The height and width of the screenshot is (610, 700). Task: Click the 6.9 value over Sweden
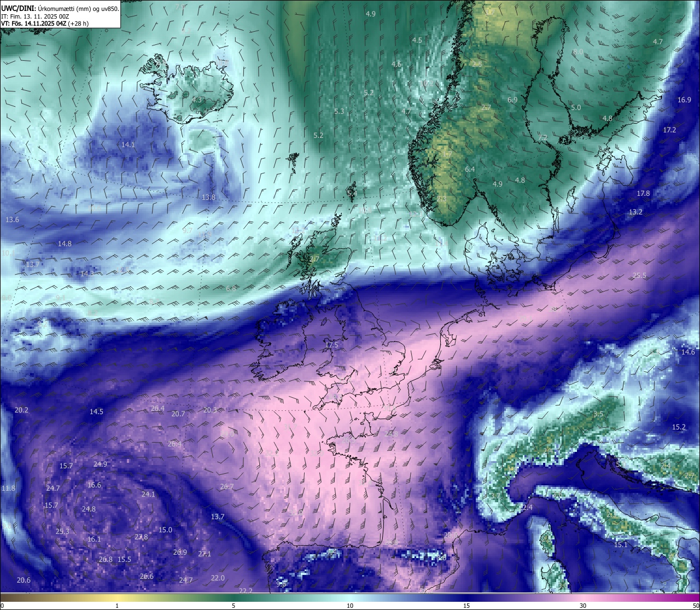click(512, 100)
